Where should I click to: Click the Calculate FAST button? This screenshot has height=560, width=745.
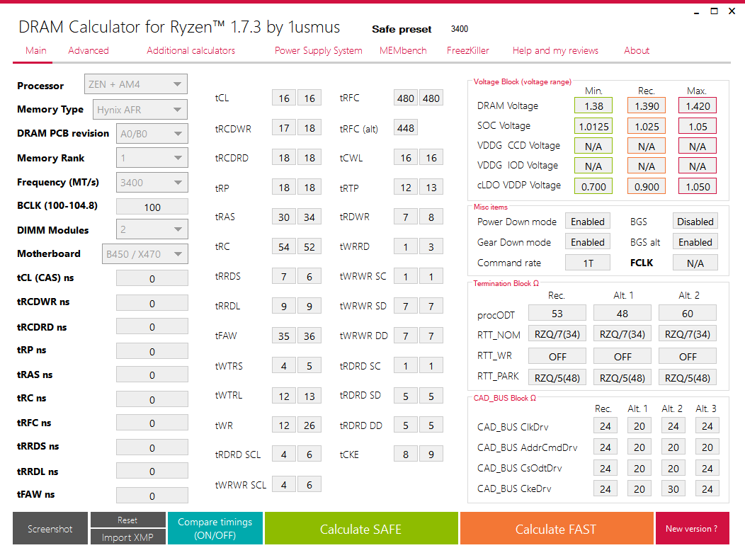pyautogui.click(x=557, y=528)
